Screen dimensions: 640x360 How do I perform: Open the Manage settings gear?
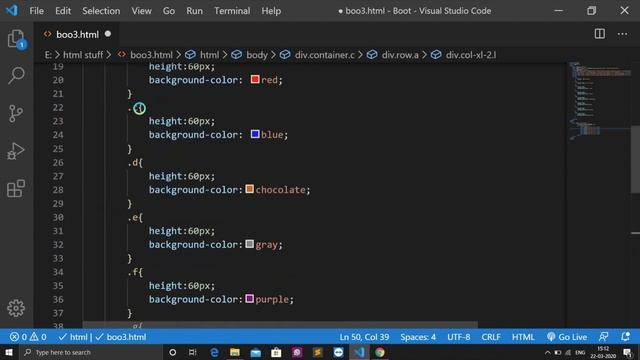[16, 308]
